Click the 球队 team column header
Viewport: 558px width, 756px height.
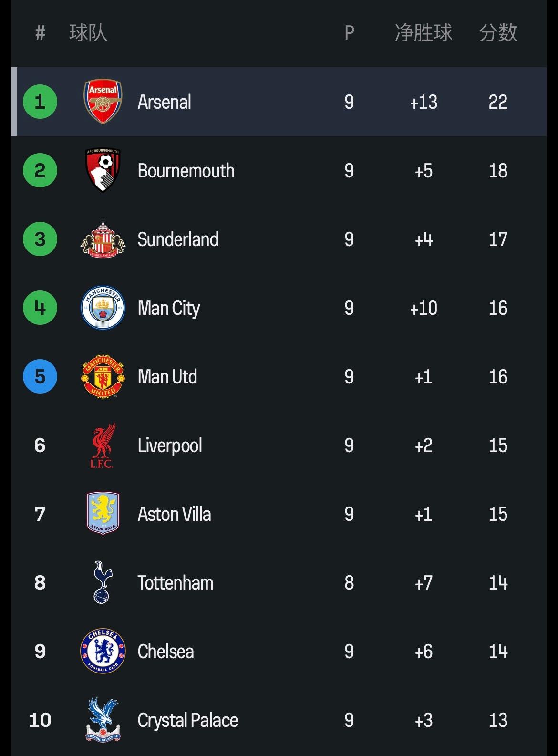88,33
